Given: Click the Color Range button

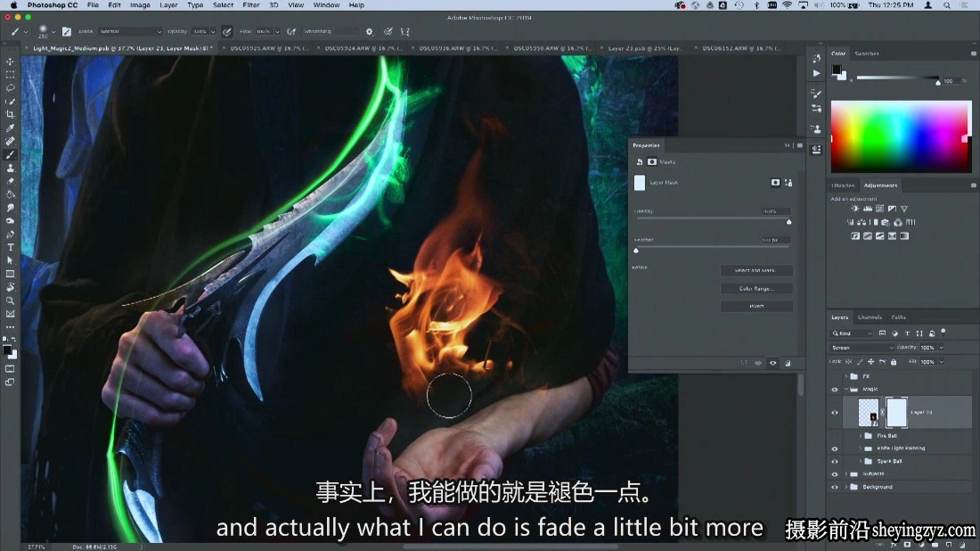Looking at the screenshot, I should pos(756,288).
